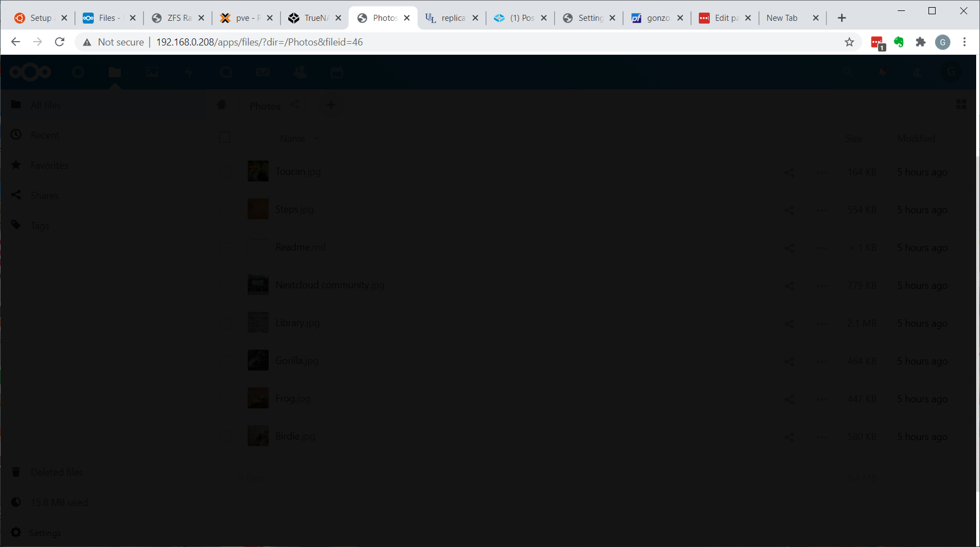This screenshot has width=980, height=547.
Task: Click the unified search magnifier icon
Action: (x=848, y=72)
